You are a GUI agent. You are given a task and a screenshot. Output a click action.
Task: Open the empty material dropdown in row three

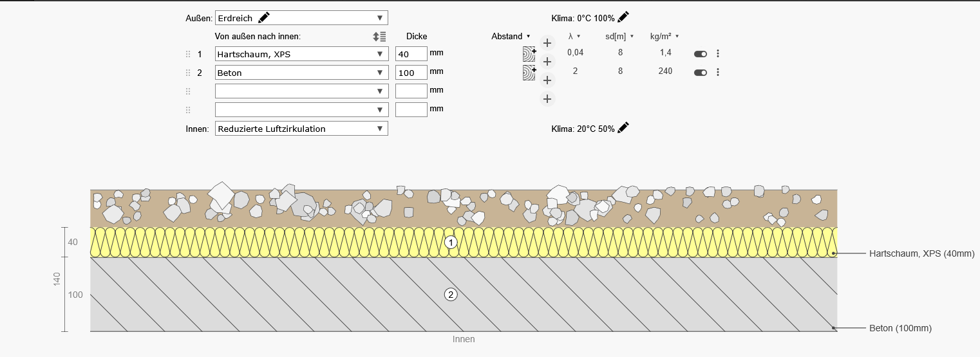(301, 91)
